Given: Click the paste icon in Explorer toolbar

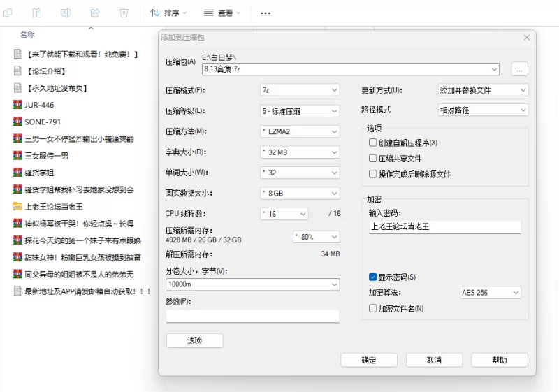Looking at the screenshot, I should pos(37,13).
